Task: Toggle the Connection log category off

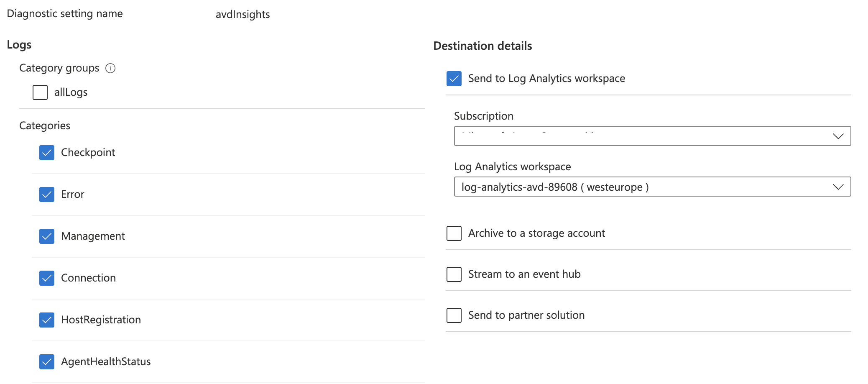Action: click(47, 278)
